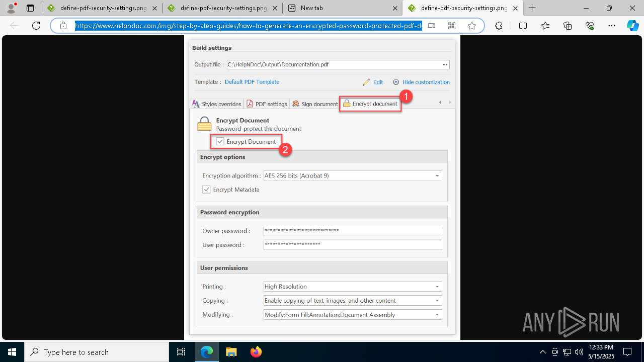Open Microsoft Edge from the taskbar
This screenshot has width=644, height=362.
tap(207, 352)
